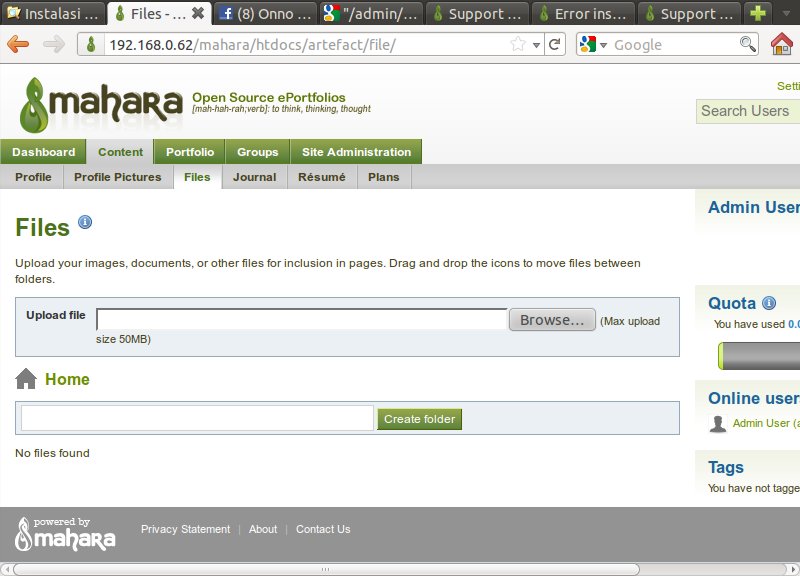The image size is (800, 576).
Task: Click the Mahara site identity icon in address bar
Action: (91, 44)
